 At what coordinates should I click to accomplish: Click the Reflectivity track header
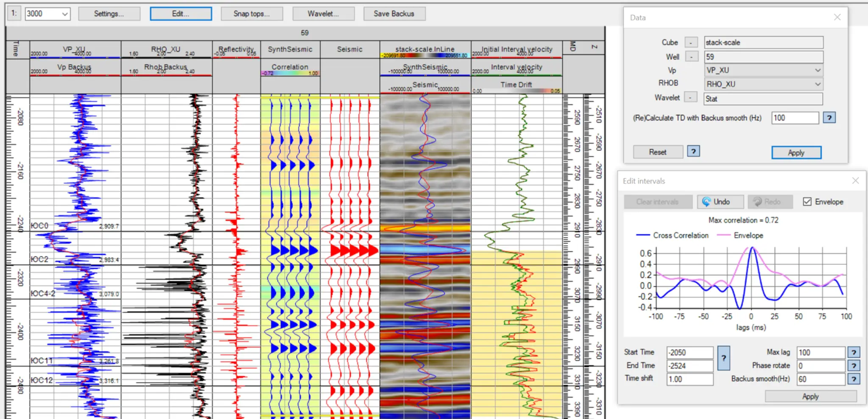point(236,50)
